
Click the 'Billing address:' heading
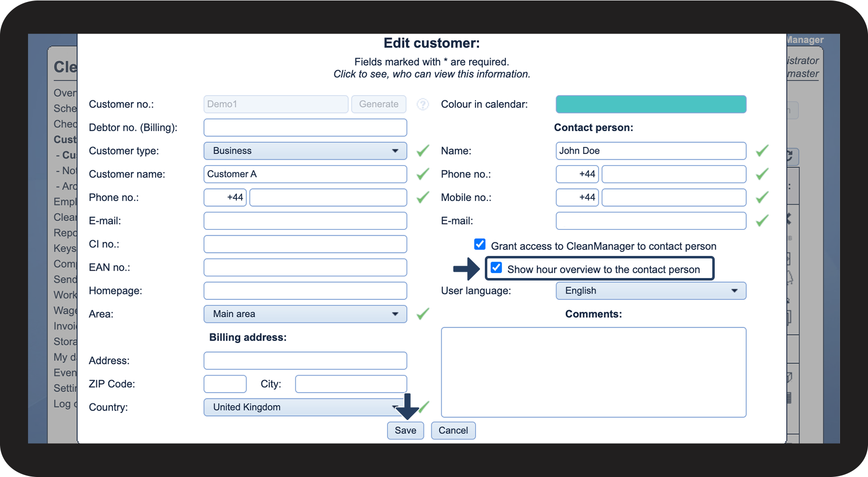pyautogui.click(x=248, y=337)
